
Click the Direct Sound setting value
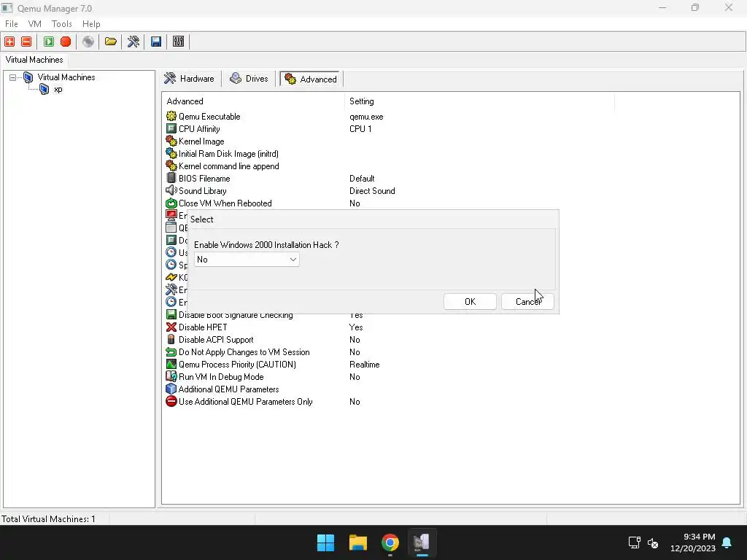[372, 190]
